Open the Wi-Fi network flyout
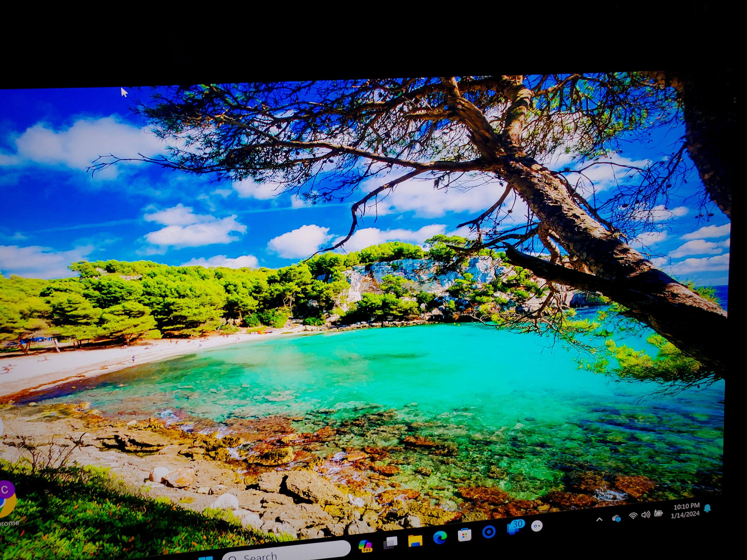Viewport: 747px width, 560px height. point(633,516)
